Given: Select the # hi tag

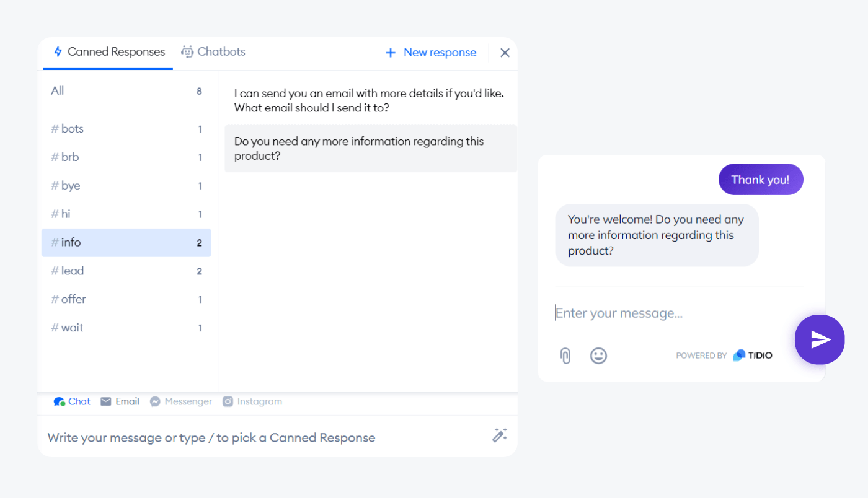Looking at the screenshot, I should [x=126, y=214].
